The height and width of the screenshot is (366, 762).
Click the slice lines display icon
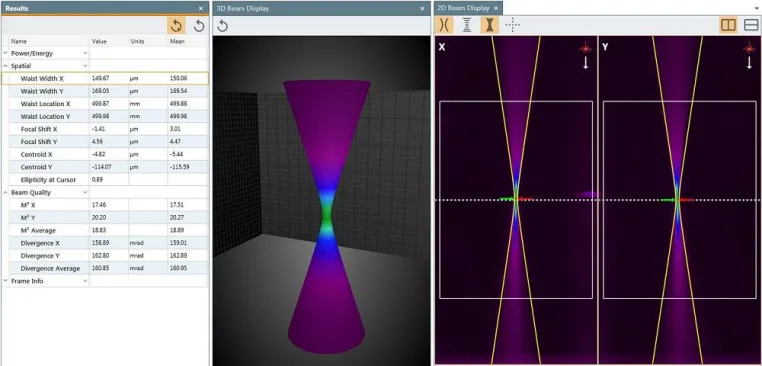[467, 25]
